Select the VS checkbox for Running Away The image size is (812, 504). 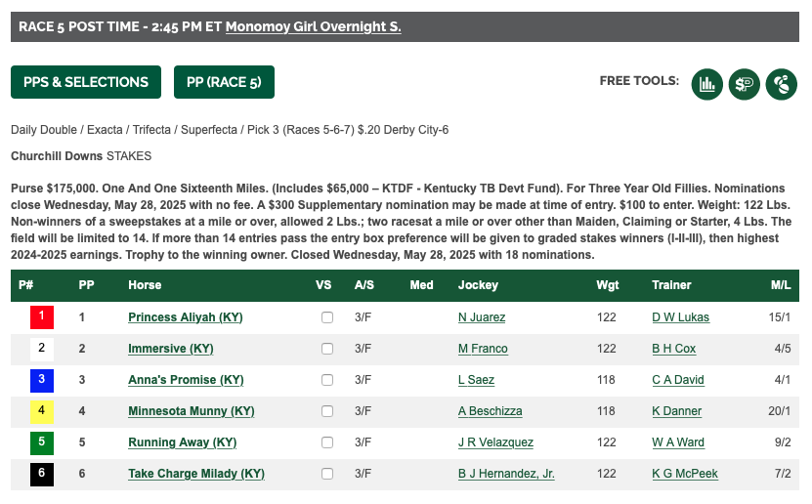coord(327,442)
